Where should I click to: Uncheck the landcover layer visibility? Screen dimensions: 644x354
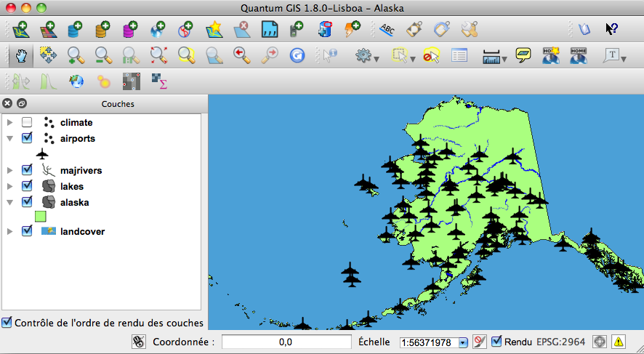(x=27, y=230)
